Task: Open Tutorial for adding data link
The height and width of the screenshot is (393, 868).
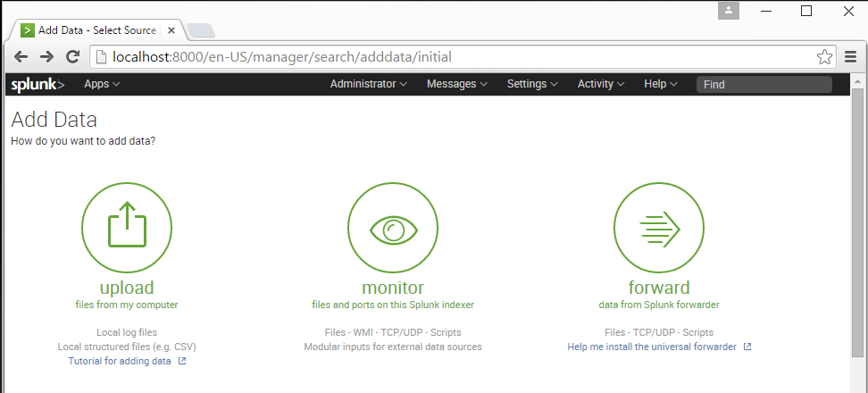Action: coord(120,362)
